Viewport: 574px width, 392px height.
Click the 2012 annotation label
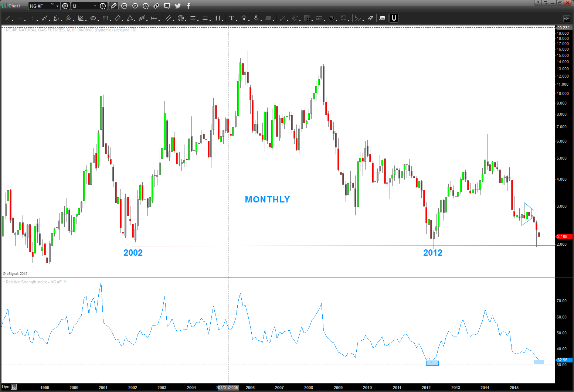coord(432,253)
